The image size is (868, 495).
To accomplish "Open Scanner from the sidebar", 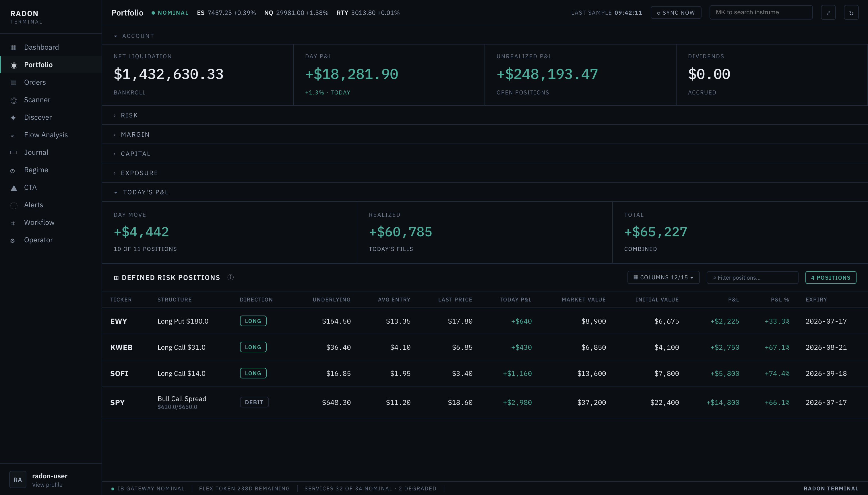I will [51, 100].
